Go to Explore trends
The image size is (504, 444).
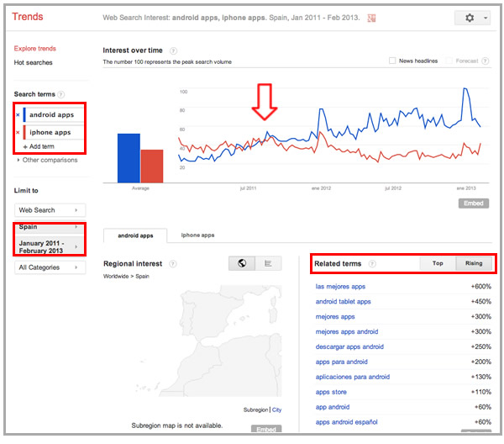[x=34, y=49]
